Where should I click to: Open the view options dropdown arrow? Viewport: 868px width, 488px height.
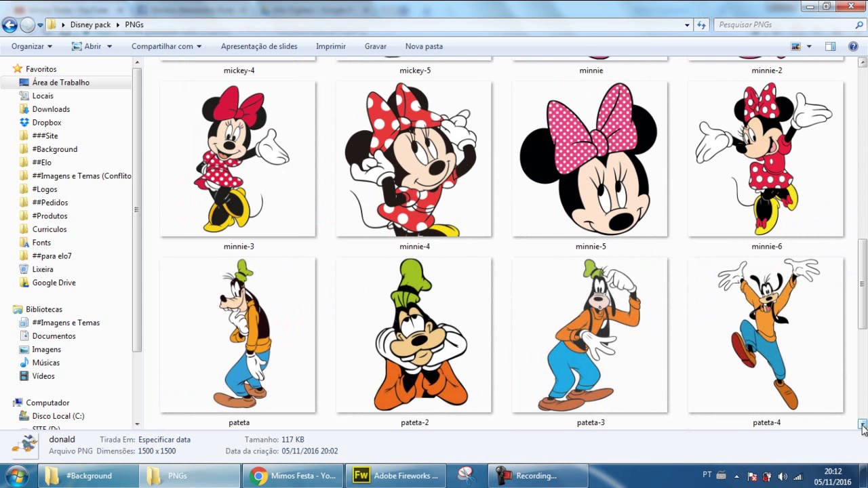point(809,47)
